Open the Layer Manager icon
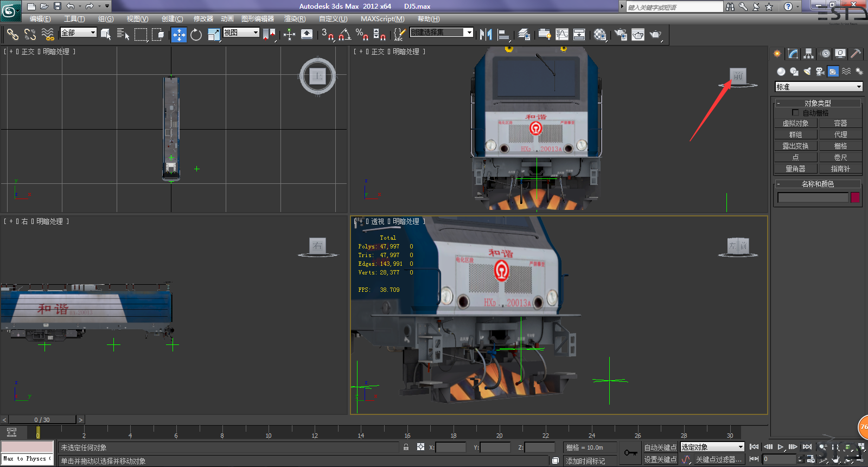868x467 pixels. tap(524, 35)
